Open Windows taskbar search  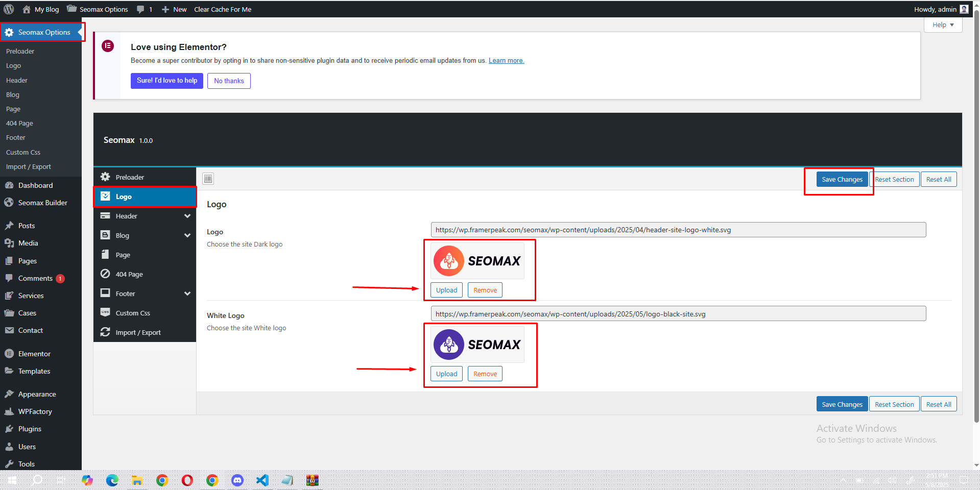coord(37,480)
